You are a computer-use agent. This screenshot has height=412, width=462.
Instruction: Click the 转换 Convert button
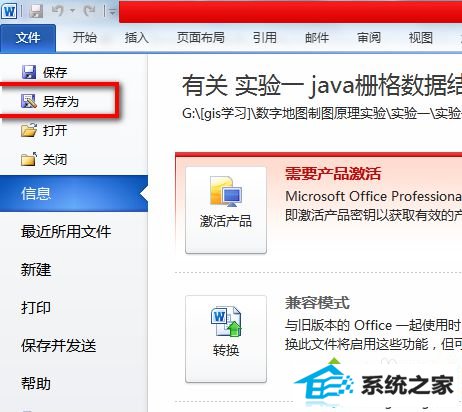tap(226, 339)
